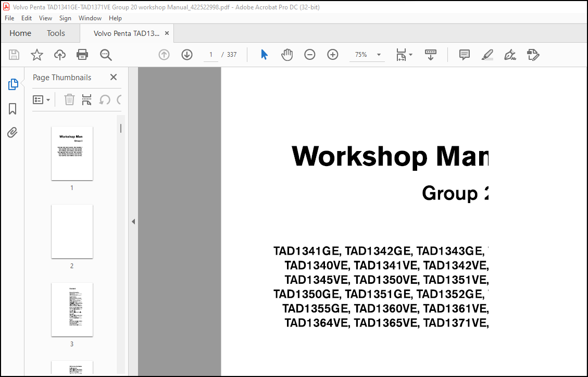
Task: Go to the previous page arrow
Action: [164, 55]
